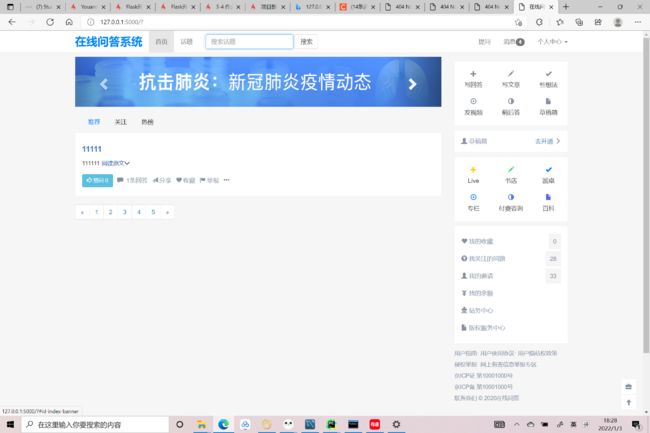650x433 pixels.
Task: Click the browser address bar
Action: coord(298,22)
